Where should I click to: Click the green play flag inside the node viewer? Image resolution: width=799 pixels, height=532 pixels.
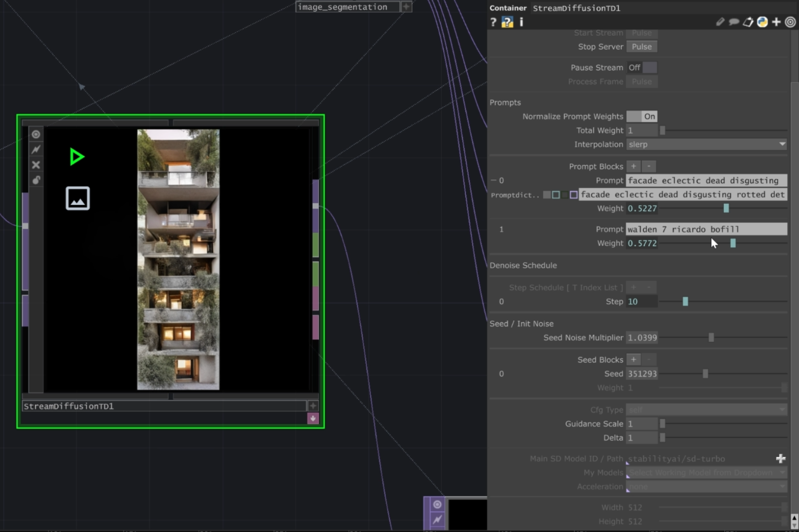[77, 157]
